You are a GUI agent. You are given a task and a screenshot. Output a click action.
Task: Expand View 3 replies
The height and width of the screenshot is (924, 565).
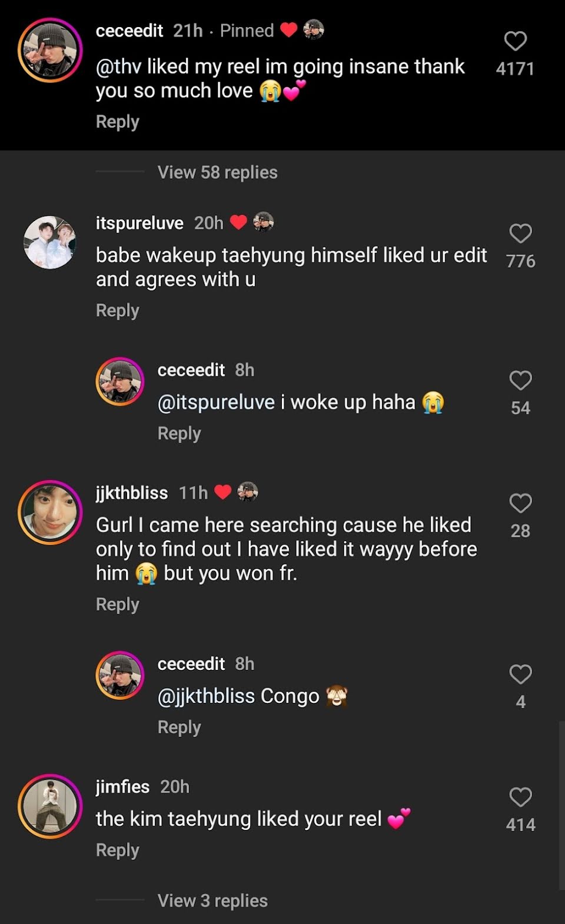[x=212, y=900]
